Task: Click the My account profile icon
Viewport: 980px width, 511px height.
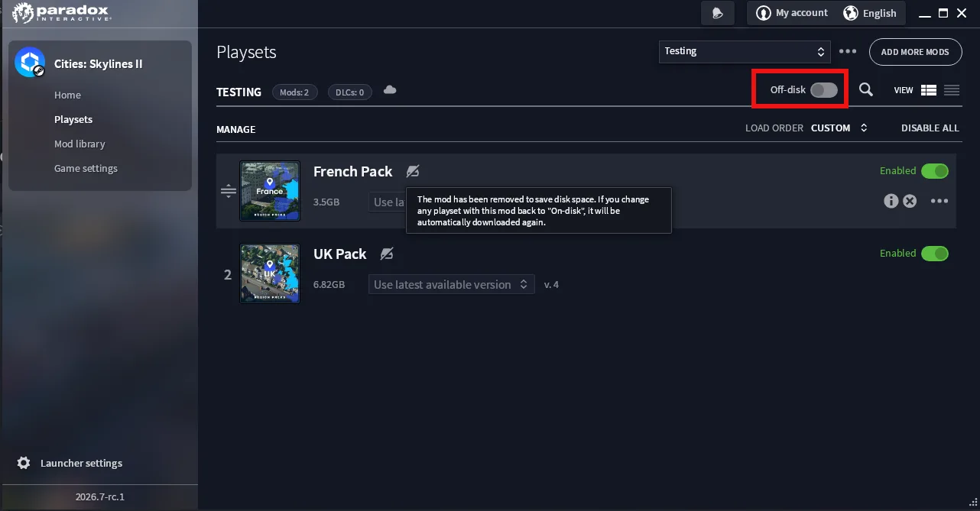Action: point(763,13)
